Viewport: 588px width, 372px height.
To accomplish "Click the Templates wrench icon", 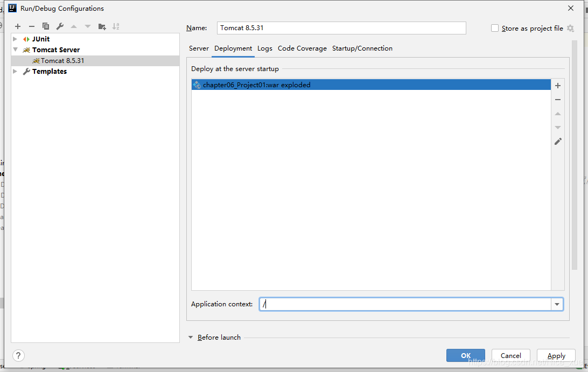I will (26, 71).
